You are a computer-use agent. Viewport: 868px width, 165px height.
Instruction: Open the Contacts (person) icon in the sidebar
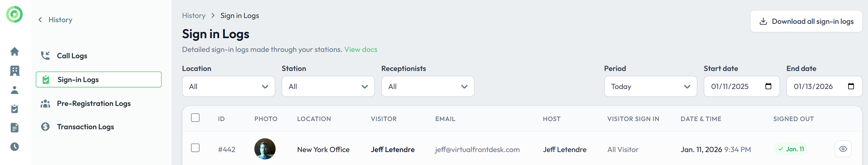pos(15,90)
